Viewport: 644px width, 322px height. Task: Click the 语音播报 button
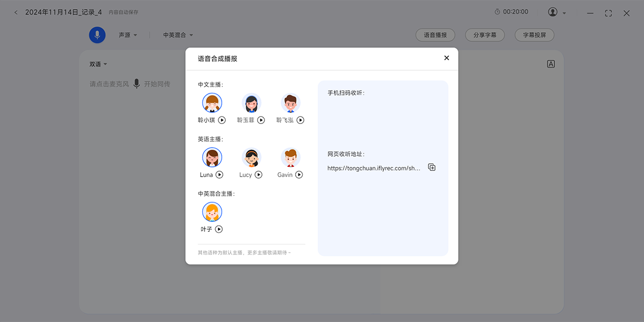pos(435,35)
